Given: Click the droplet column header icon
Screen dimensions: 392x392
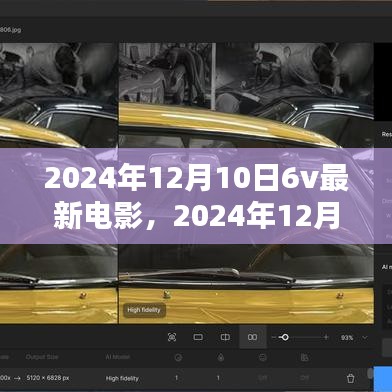Looking at the screenshot, I should 221,358.
